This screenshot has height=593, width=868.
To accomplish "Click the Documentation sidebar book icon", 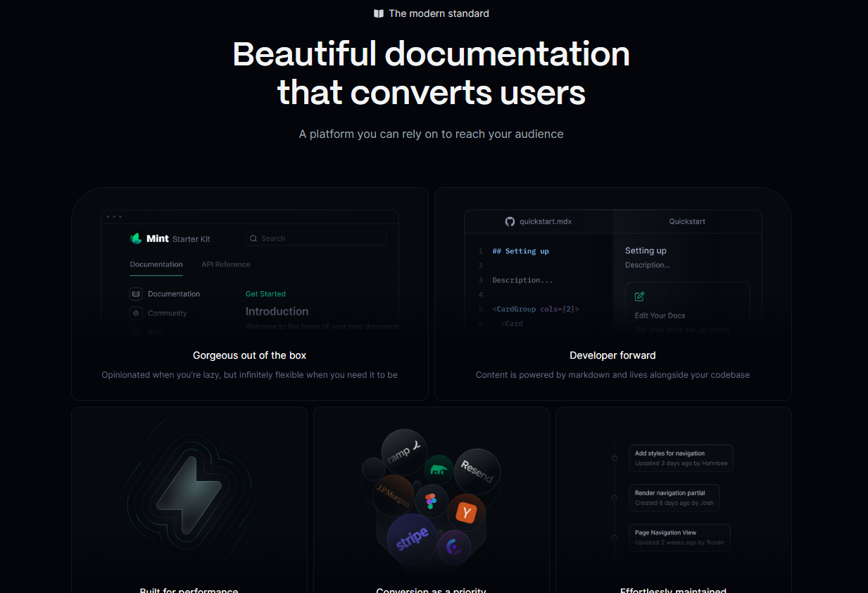I will pyautogui.click(x=136, y=294).
